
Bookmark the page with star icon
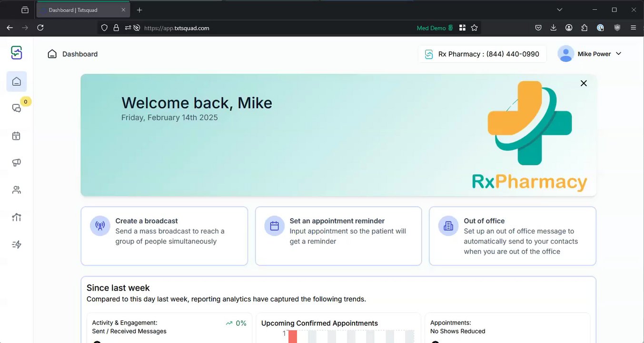pyautogui.click(x=474, y=28)
